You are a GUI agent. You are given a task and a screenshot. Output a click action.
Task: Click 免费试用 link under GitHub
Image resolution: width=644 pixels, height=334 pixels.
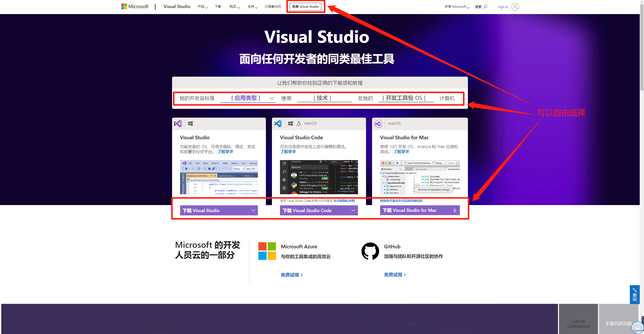[395, 275]
